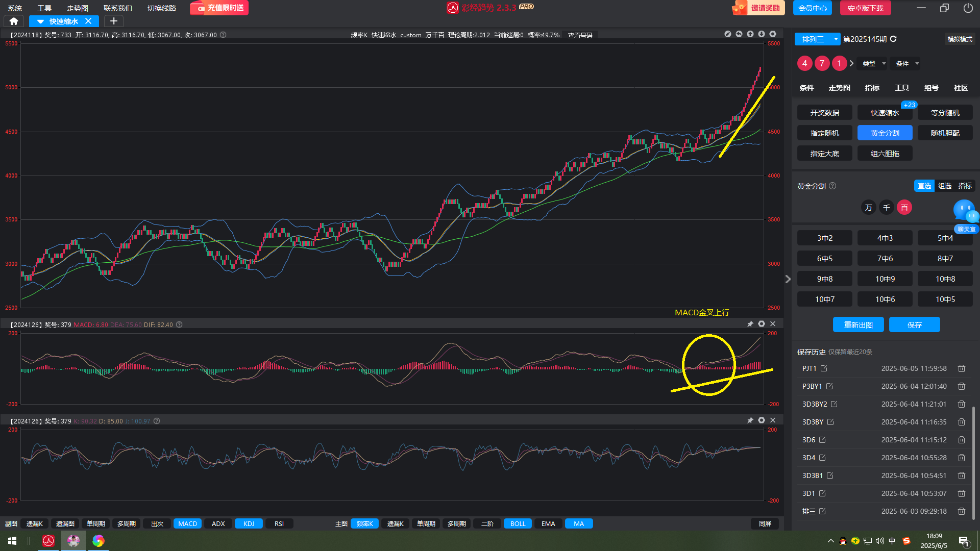Close the KDJ indicator panel

[x=773, y=420]
